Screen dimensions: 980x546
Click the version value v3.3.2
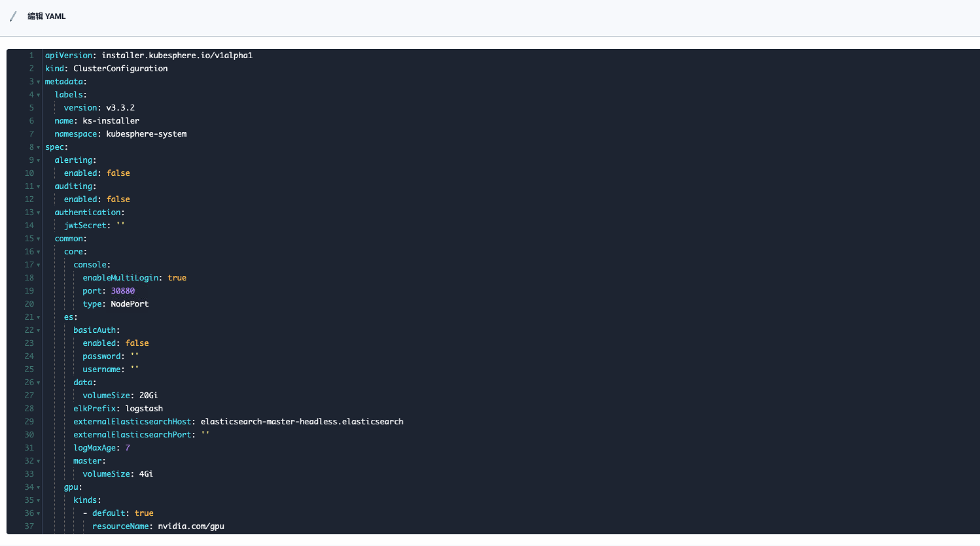point(120,108)
